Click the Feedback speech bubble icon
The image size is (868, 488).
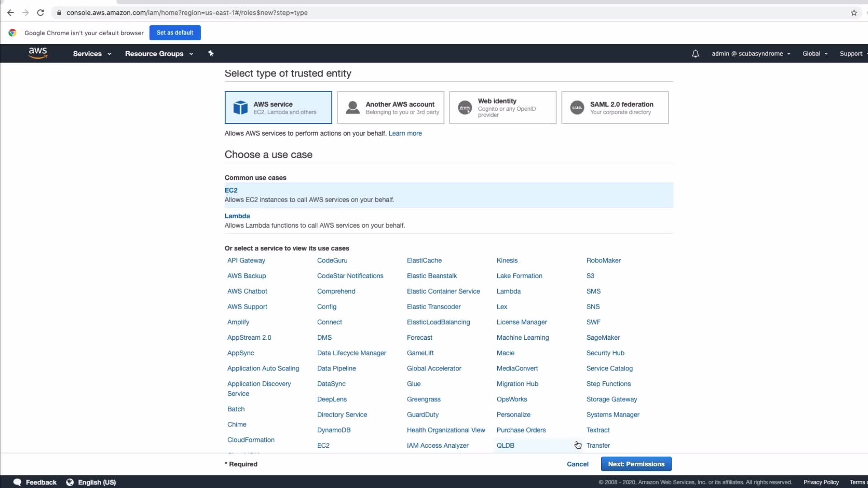coord(18,482)
